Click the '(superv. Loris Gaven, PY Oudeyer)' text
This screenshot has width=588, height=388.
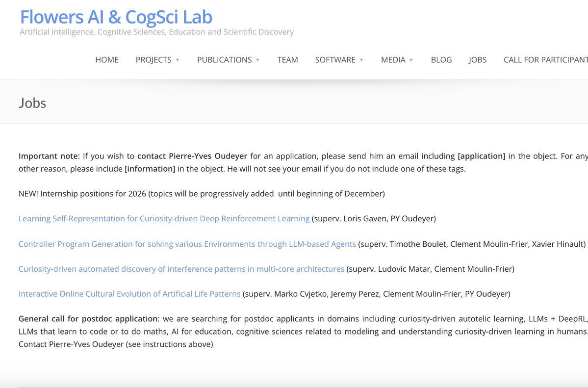tap(374, 219)
